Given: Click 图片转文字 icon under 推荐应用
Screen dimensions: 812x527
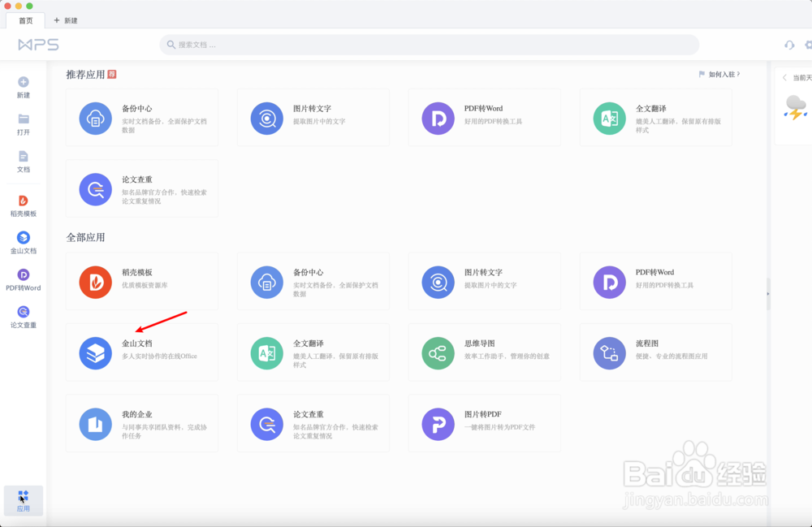Looking at the screenshot, I should pos(266,119).
